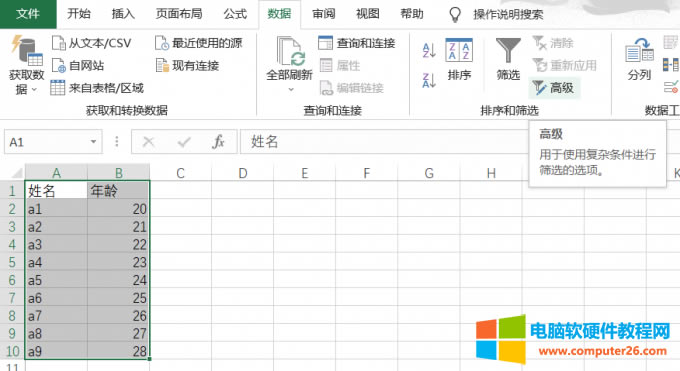Import data from web (自网站)
680x371 pixels.
pos(78,66)
